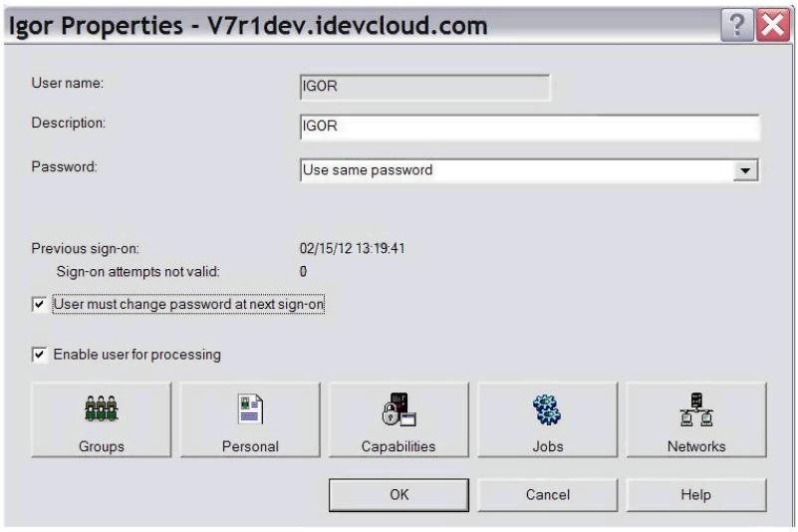
Task: Confirm changes with the OK button
Action: 399,495
